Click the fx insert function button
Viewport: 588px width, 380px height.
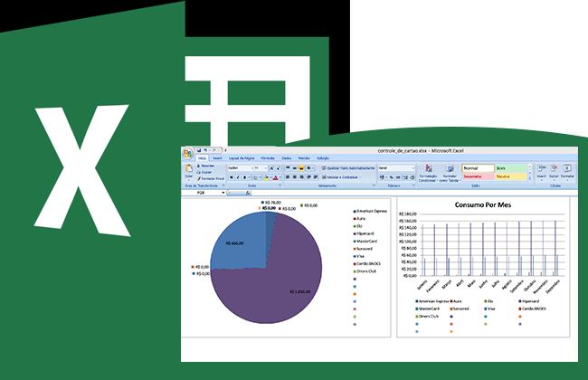tap(248, 193)
